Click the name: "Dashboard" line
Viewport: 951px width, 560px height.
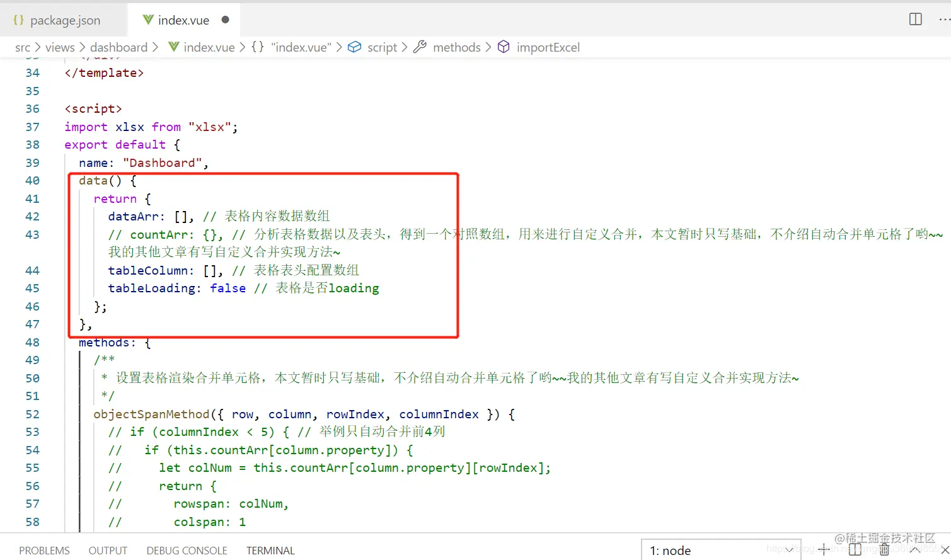point(144,163)
